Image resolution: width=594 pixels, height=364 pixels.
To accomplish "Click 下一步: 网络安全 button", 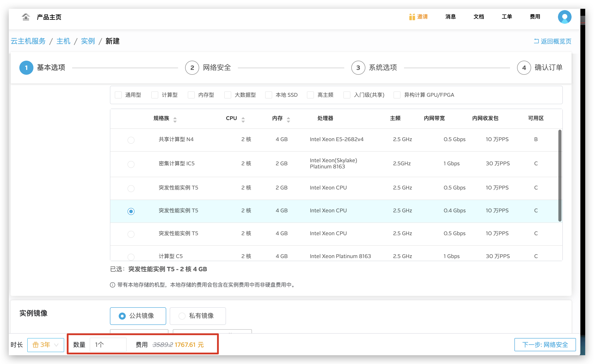I will tap(545, 345).
